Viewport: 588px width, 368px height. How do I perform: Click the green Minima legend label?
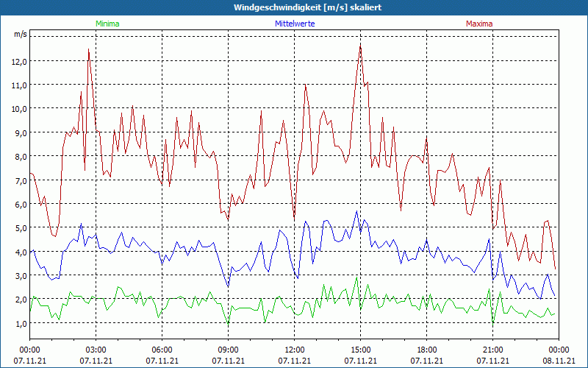pyautogui.click(x=107, y=24)
